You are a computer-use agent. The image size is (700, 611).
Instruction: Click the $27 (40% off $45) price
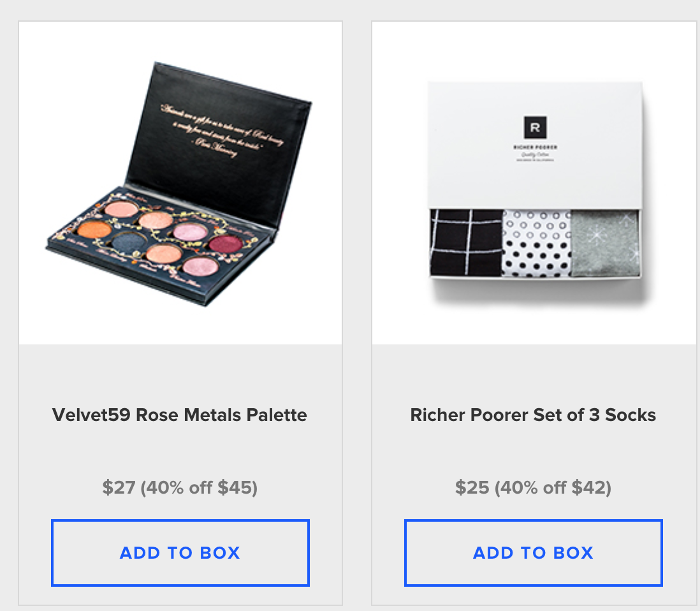(x=180, y=487)
